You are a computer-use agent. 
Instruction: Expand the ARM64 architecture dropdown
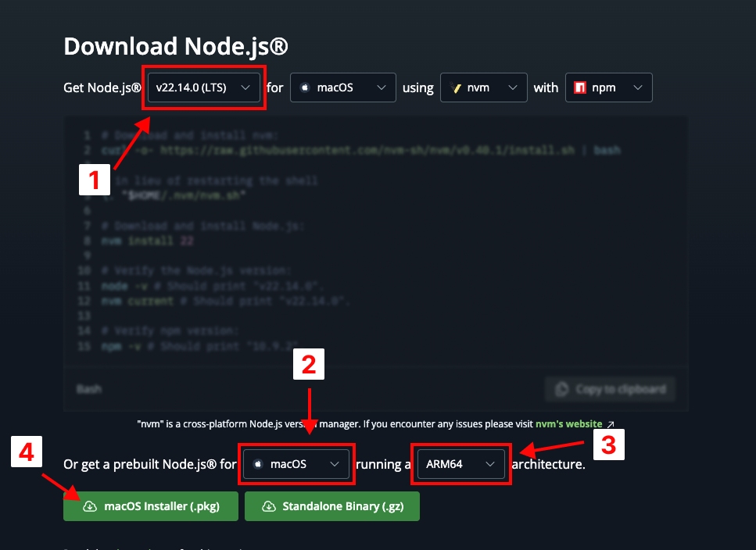tap(461, 464)
